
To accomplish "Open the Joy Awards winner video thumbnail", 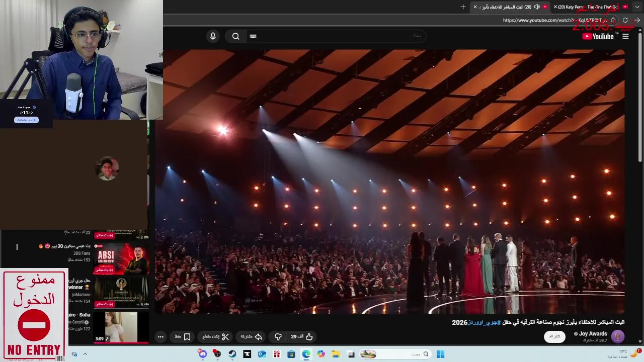I will coord(121,292).
